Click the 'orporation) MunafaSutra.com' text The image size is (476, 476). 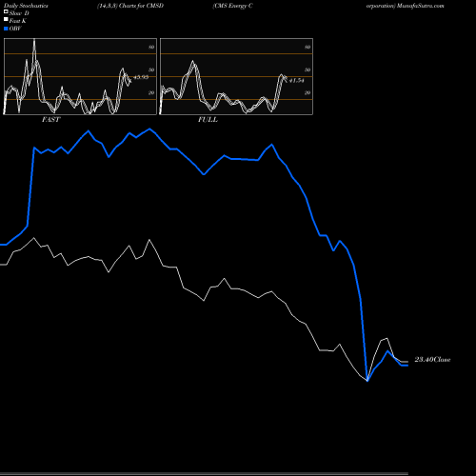pos(406,6)
